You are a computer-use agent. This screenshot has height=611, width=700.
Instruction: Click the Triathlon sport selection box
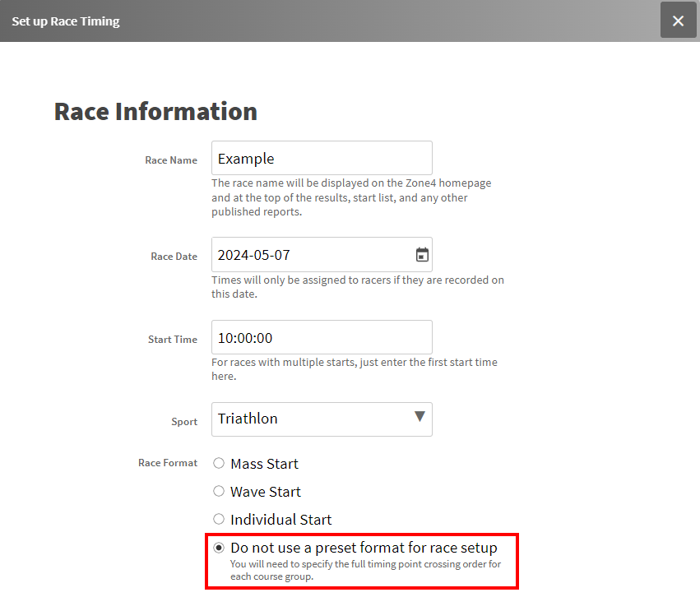[313, 419]
